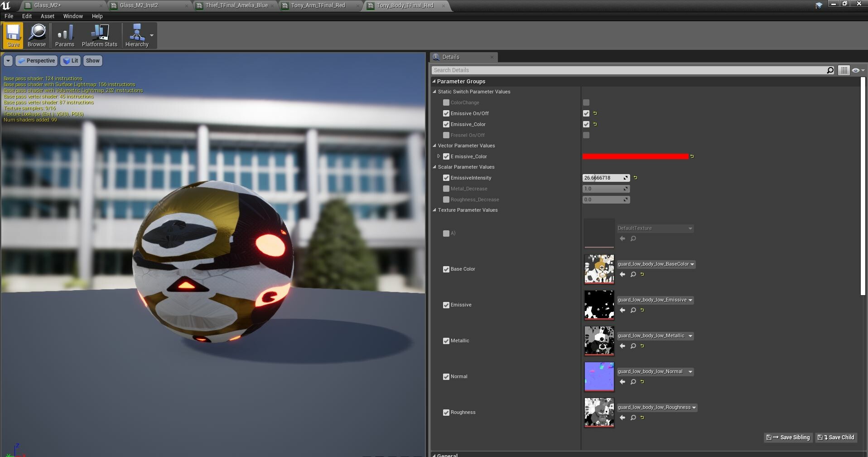
Task: Click the reset arrow next to EmissiveIntensity
Action: click(635, 178)
